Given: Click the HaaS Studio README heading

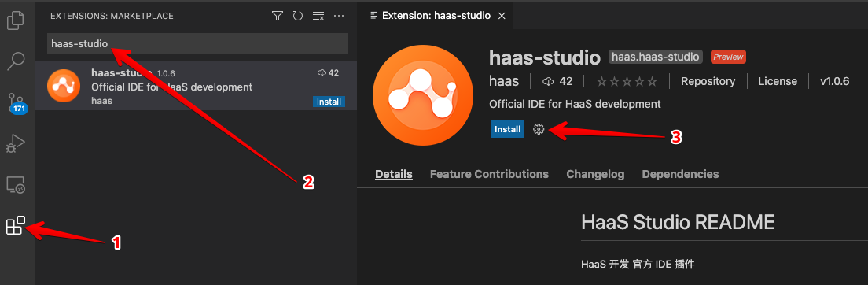Looking at the screenshot, I should click(678, 222).
